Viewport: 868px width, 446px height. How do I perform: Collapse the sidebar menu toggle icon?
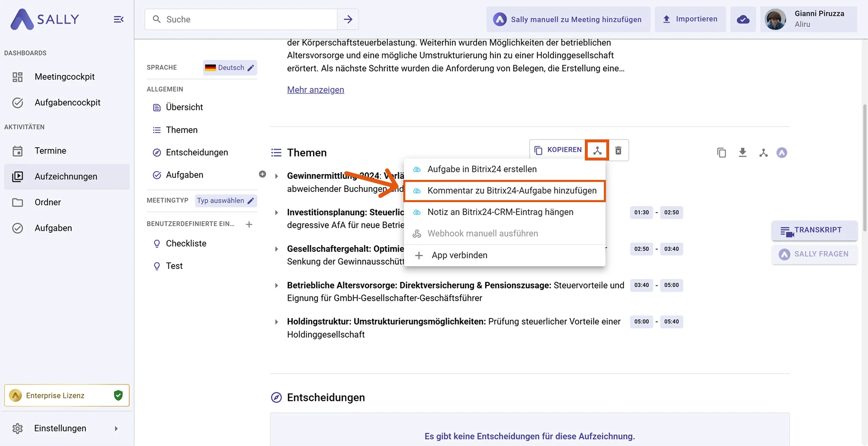118,19
